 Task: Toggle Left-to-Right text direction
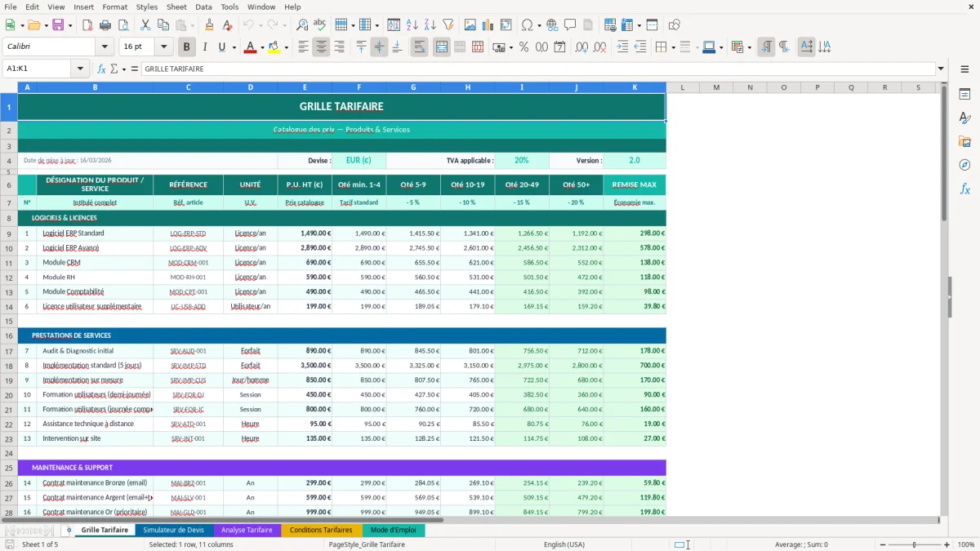click(x=766, y=47)
